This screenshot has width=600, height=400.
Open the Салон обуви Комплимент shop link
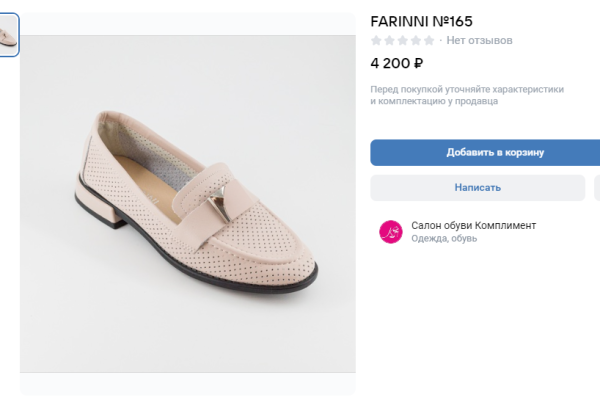coord(473,225)
